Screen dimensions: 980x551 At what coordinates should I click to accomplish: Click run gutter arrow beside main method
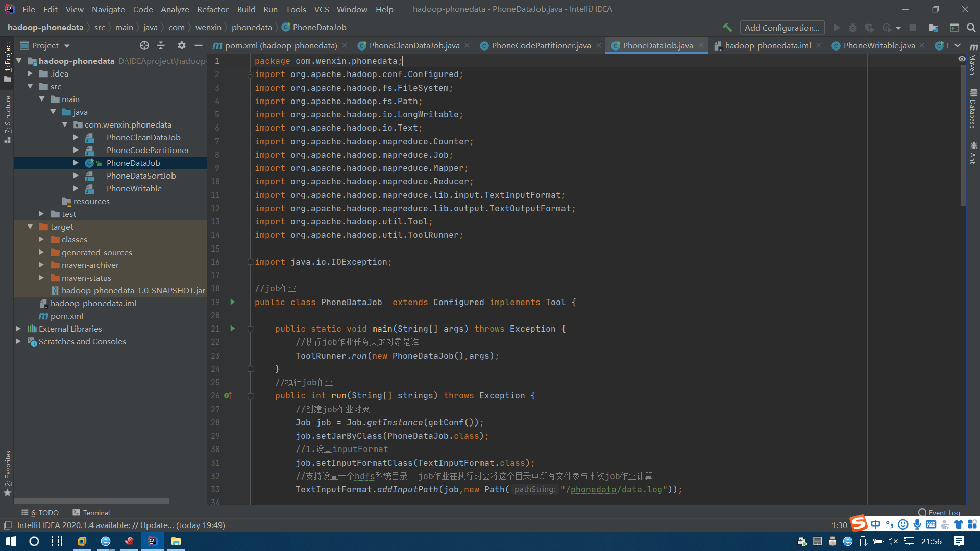click(x=233, y=329)
